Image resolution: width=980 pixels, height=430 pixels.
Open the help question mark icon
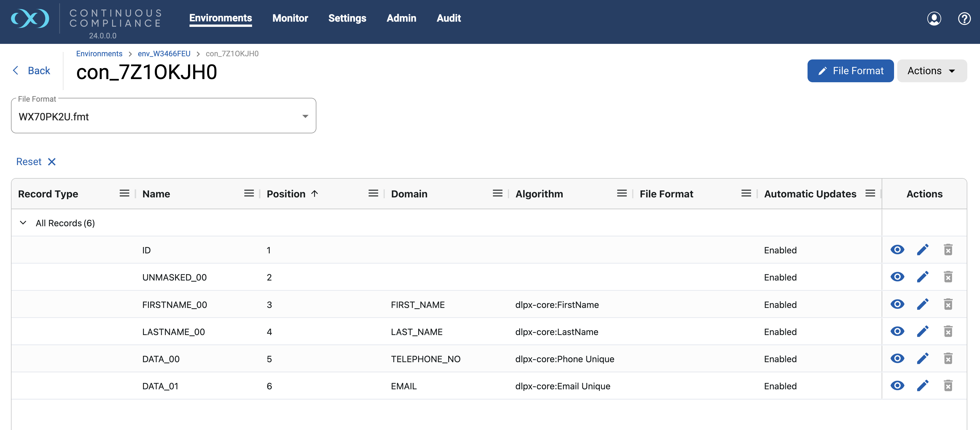(x=964, y=18)
